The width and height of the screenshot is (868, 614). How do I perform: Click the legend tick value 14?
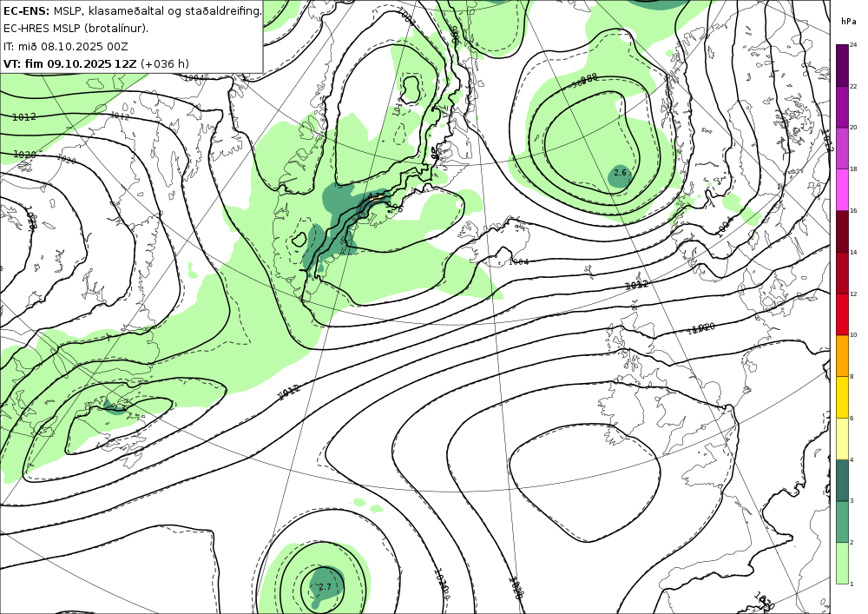853,253
